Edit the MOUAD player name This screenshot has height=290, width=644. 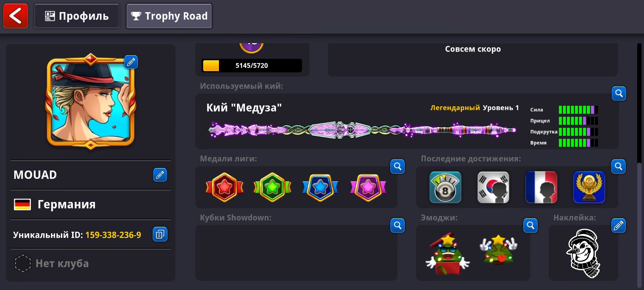pyautogui.click(x=160, y=175)
